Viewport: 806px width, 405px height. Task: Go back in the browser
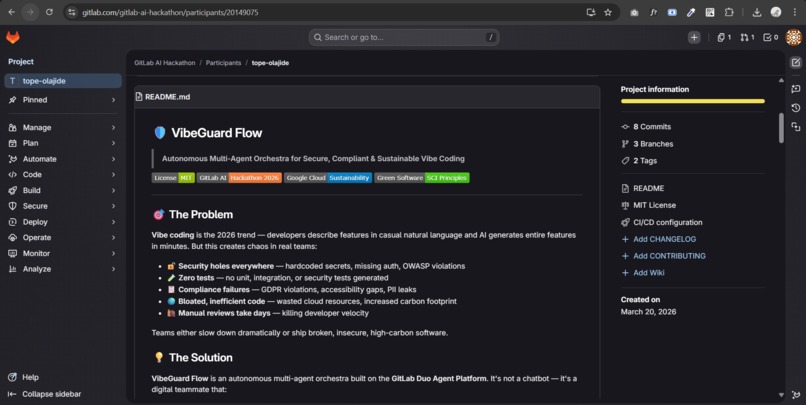pos(12,12)
